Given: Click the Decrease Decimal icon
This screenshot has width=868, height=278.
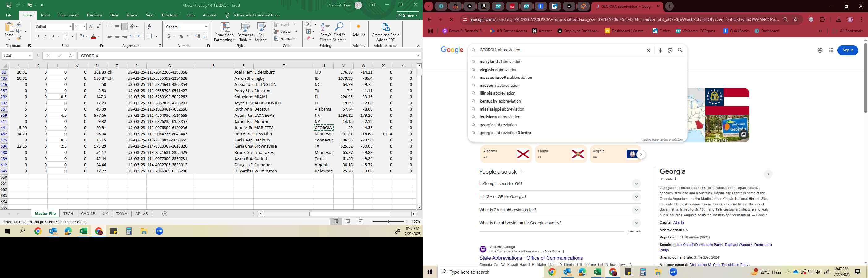Looking at the screenshot, I should 205,36.
